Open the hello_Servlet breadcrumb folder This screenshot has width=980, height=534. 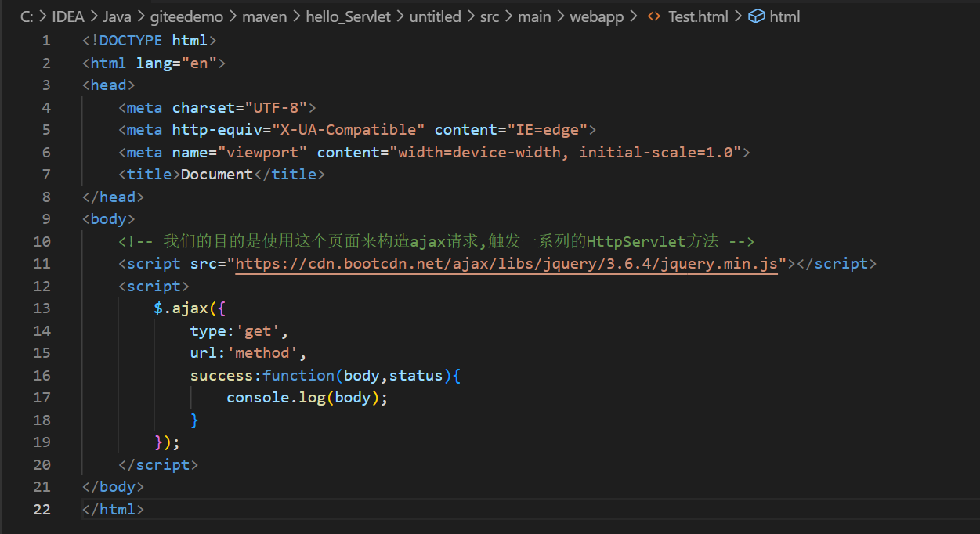click(x=348, y=16)
